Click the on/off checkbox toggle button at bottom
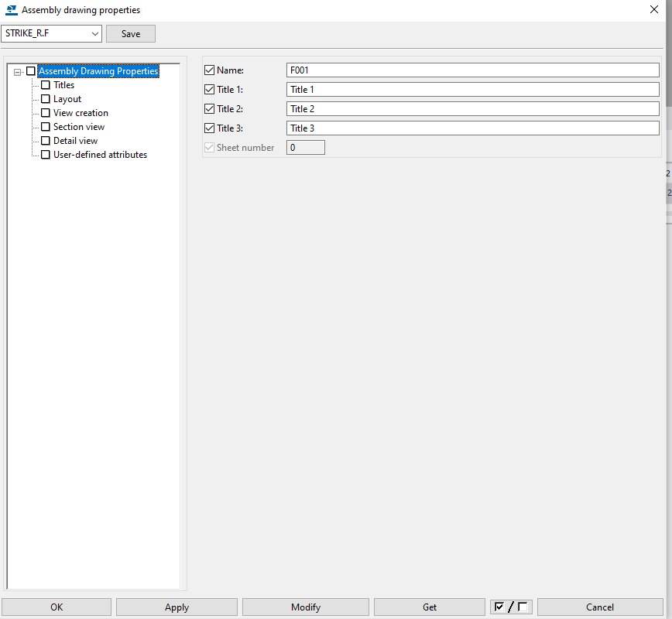The image size is (672, 619). coord(511,607)
